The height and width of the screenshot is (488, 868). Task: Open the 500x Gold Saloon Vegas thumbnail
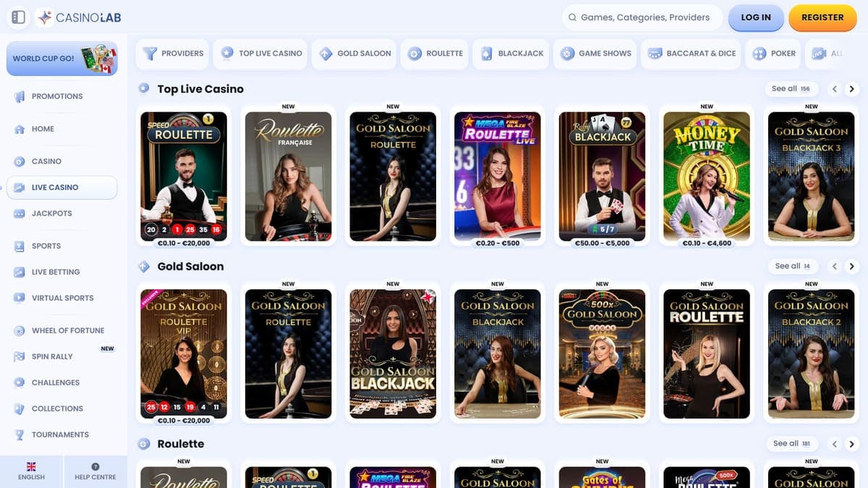tap(603, 354)
